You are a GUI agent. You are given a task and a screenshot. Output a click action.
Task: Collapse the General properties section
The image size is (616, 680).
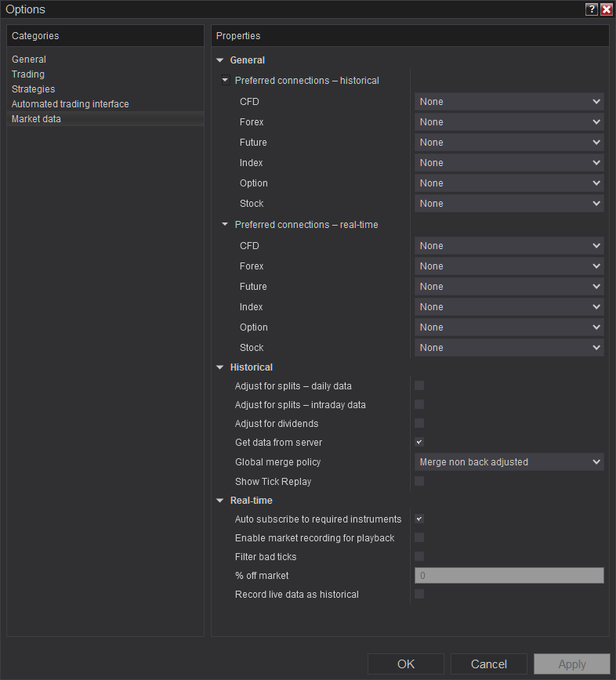coord(220,60)
